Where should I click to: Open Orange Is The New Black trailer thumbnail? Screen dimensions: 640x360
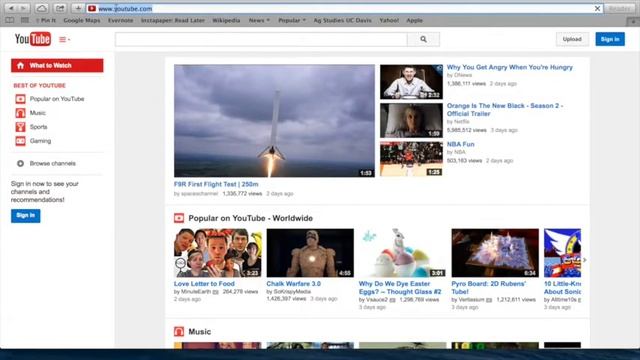click(x=411, y=120)
